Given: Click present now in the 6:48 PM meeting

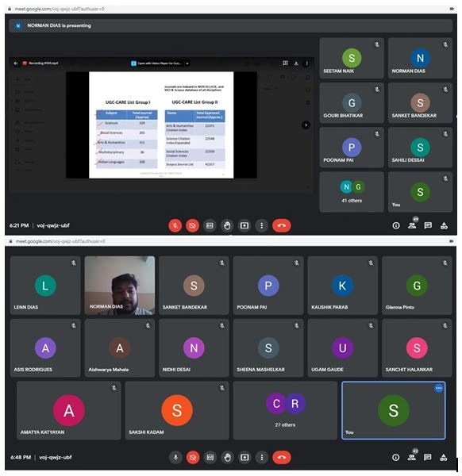Looking at the screenshot, I should coord(244,457).
